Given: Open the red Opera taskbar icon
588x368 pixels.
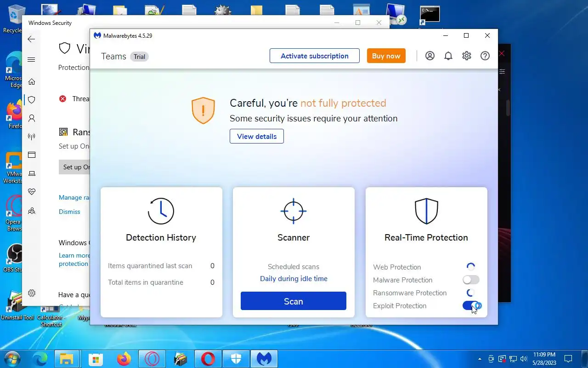Looking at the screenshot, I should coord(208,359).
